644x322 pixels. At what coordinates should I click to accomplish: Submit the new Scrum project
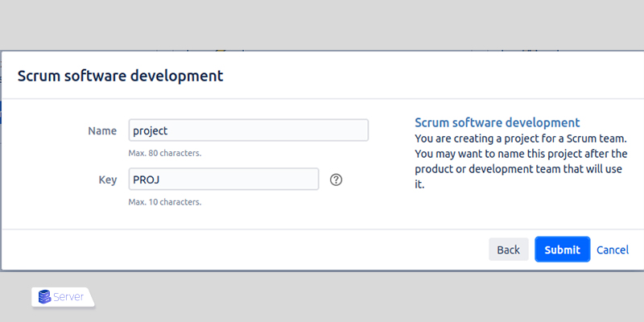tap(562, 250)
